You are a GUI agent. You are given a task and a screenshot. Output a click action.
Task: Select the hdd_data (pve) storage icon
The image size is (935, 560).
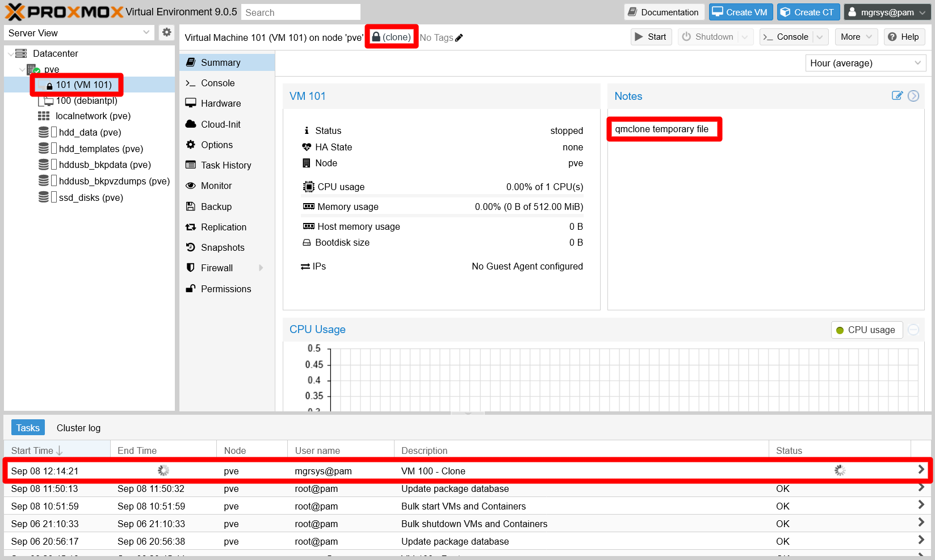[44, 132]
